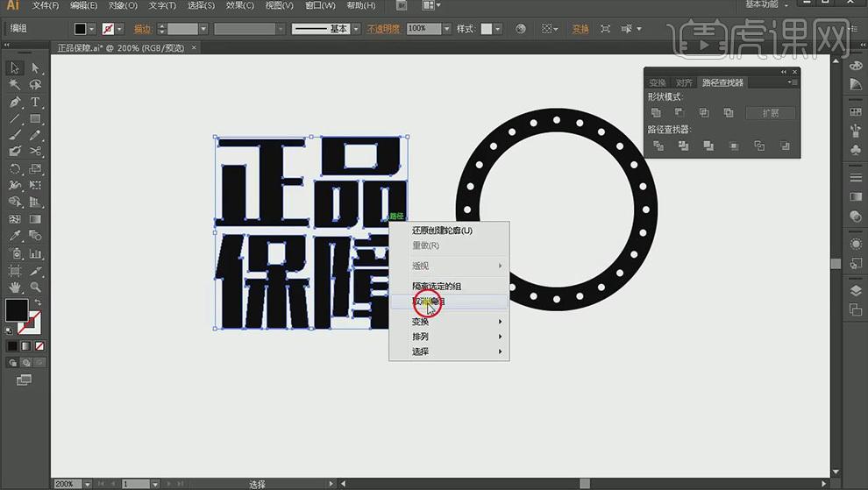The image size is (868, 490).
Task: Set paint mode to None
Action: click(39, 346)
